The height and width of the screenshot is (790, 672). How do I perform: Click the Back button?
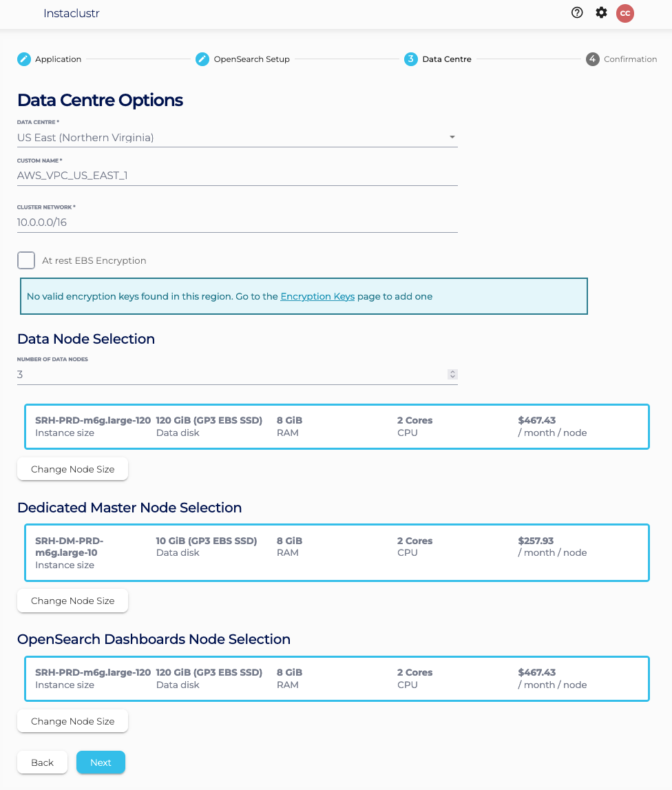[x=42, y=762]
